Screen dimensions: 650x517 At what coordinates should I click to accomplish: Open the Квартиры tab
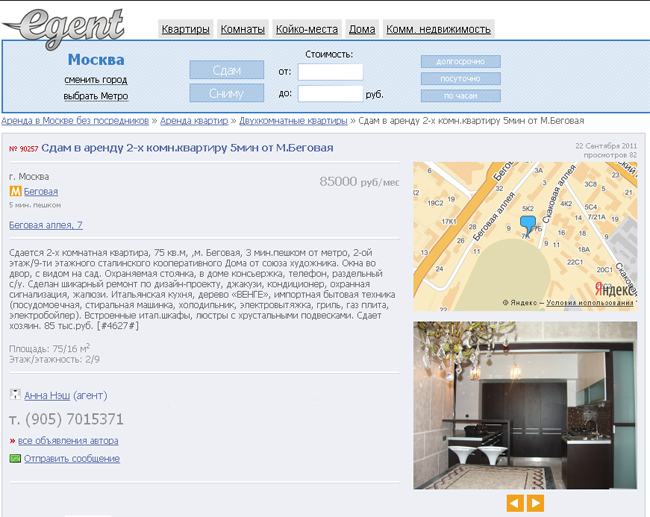tap(186, 29)
